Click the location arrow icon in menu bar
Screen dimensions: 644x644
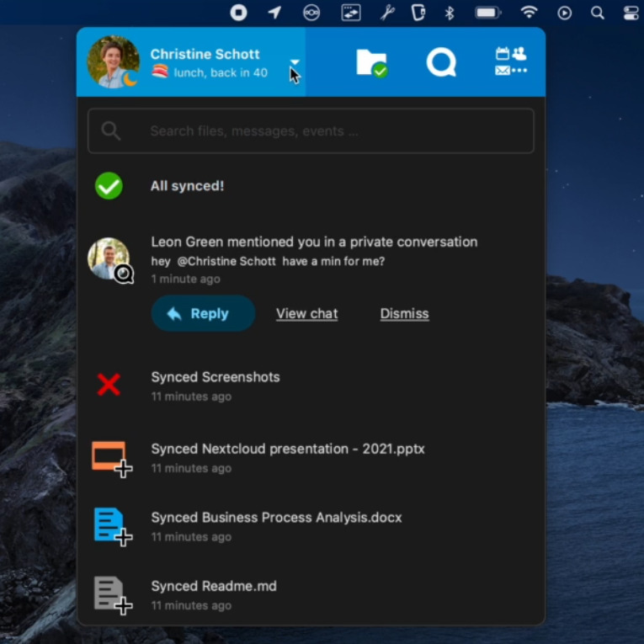[274, 13]
